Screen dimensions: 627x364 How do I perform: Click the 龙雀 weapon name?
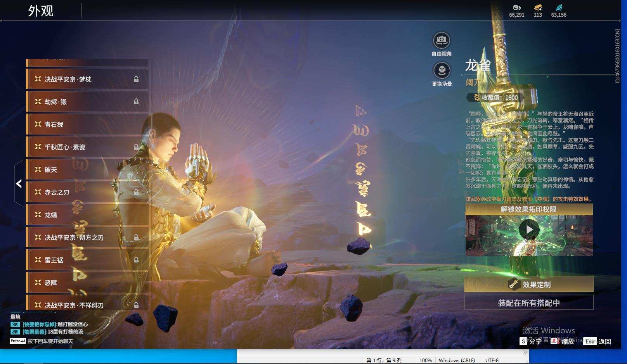478,66
